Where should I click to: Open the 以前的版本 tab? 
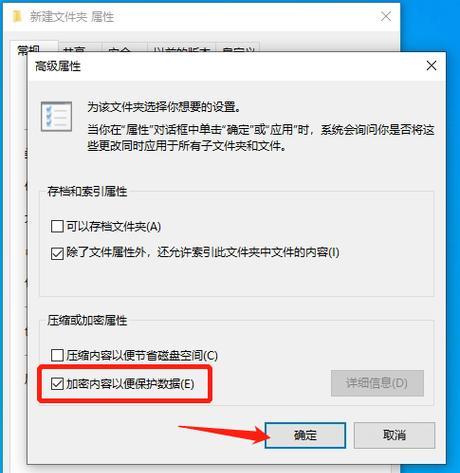point(182,50)
